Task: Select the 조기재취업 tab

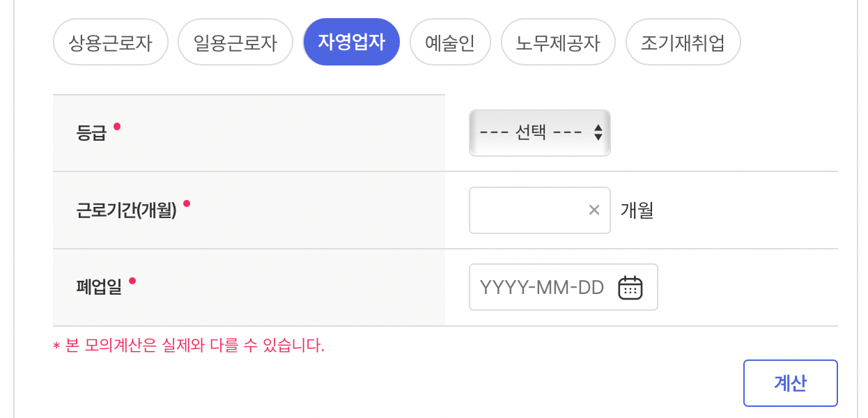Action: pyautogui.click(x=683, y=42)
